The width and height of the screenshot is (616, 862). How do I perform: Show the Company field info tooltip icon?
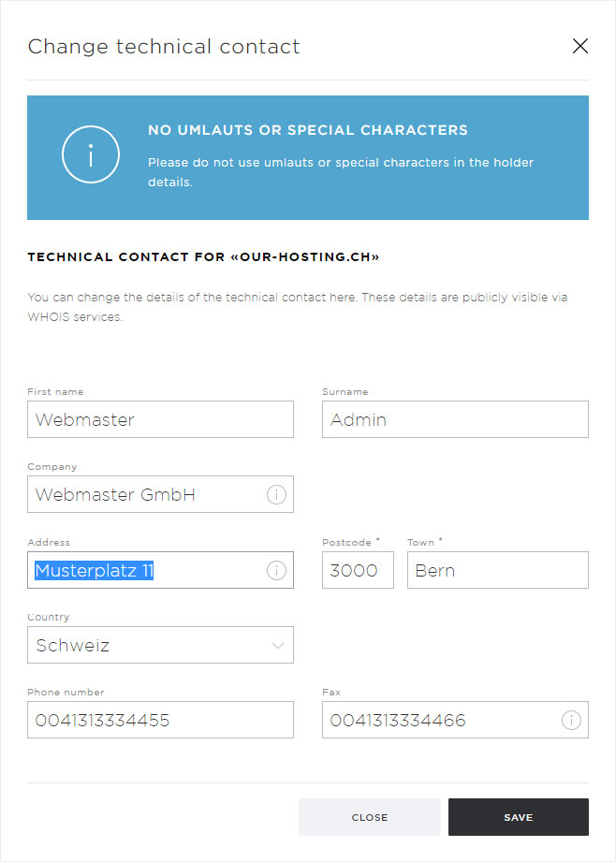[x=276, y=495]
